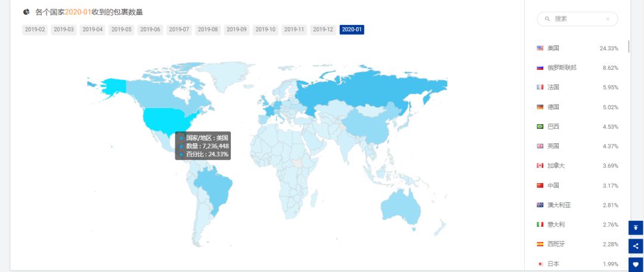Click the heart favorite button
644x272 pixels.
click(x=636, y=264)
